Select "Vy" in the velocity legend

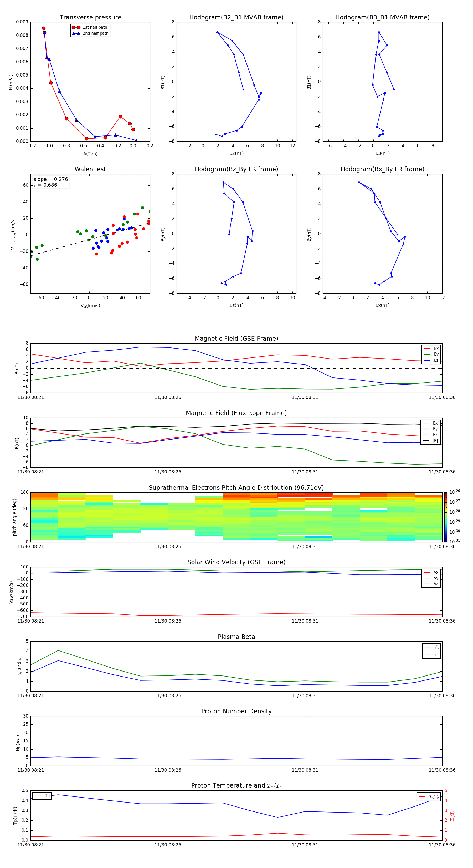pos(431,578)
